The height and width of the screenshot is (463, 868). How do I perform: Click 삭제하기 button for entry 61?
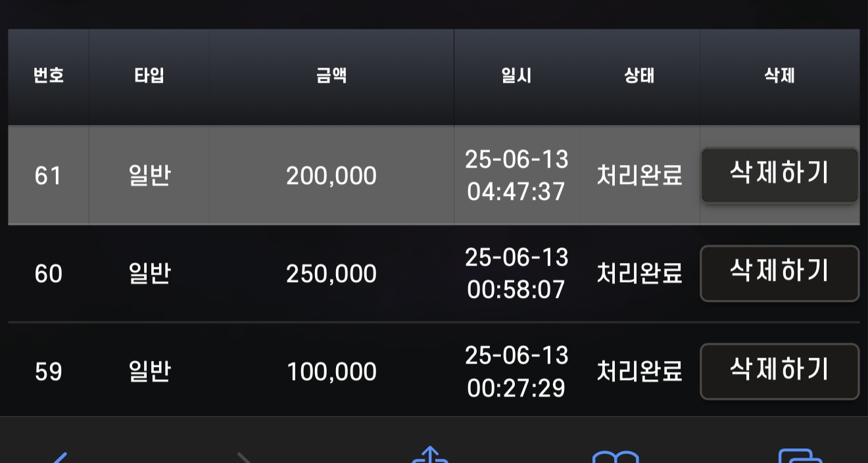(x=780, y=175)
